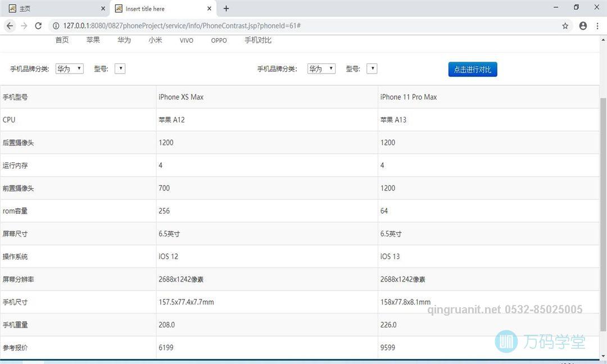
Task: Click the new tab plus icon
Action: pyautogui.click(x=226, y=8)
